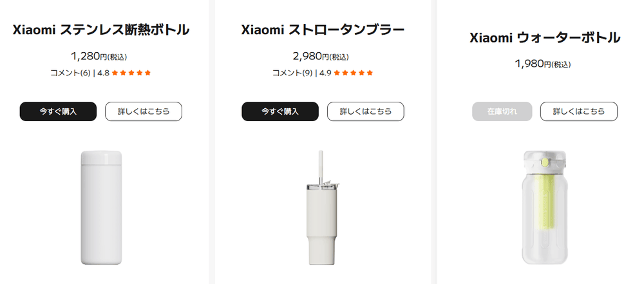Viewport: 644px width, 284px height.
Task: Click the 4.9 rating number on tumbler
Action: click(x=325, y=73)
